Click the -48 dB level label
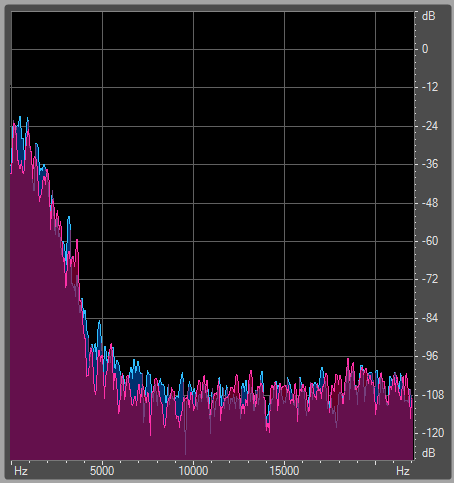The width and height of the screenshot is (454, 483). click(430, 203)
